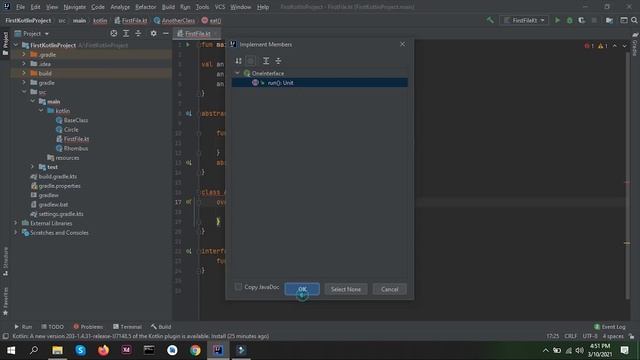Go to next highlighted error arrow
This screenshot has height=360, width=640.
pyautogui.click(x=624, y=46)
